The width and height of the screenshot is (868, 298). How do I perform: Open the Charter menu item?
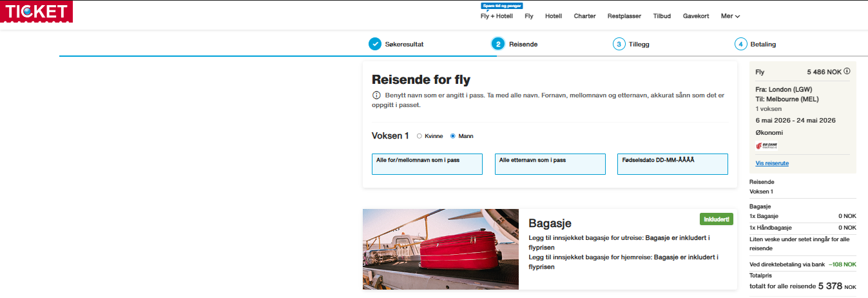click(585, 16)
